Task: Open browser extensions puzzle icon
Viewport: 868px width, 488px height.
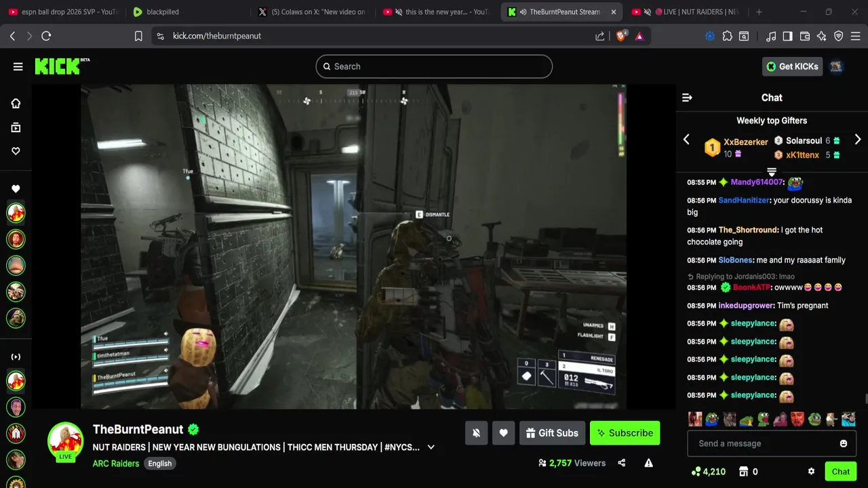Action: click(728, 36)
